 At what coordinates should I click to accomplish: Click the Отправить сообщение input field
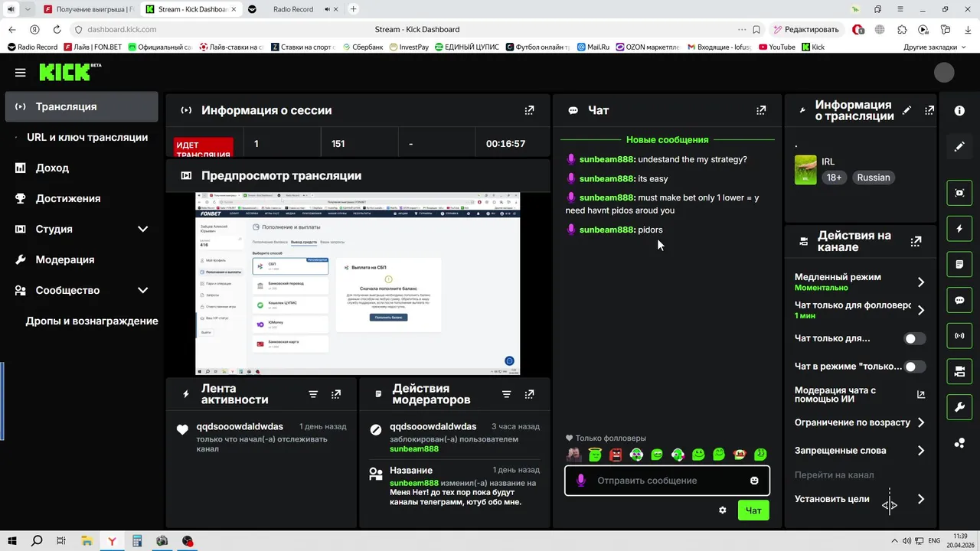(x=667, y=481)
